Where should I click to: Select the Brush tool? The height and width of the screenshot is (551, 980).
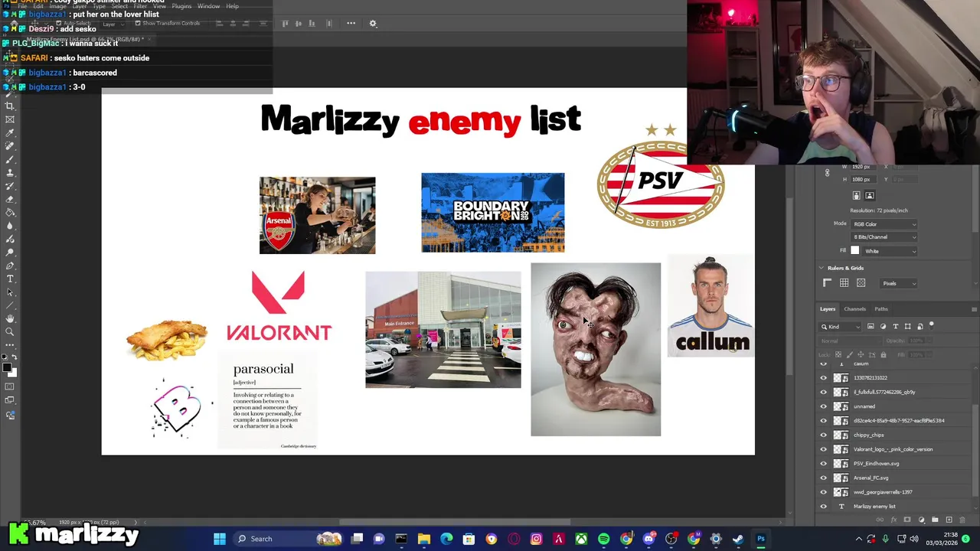10,159
